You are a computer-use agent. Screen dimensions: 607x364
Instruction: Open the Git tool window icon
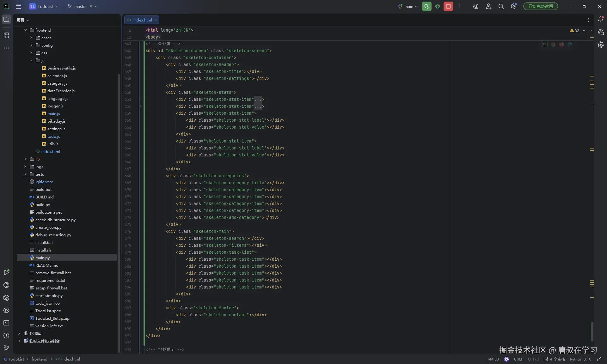tap(6, 348)
